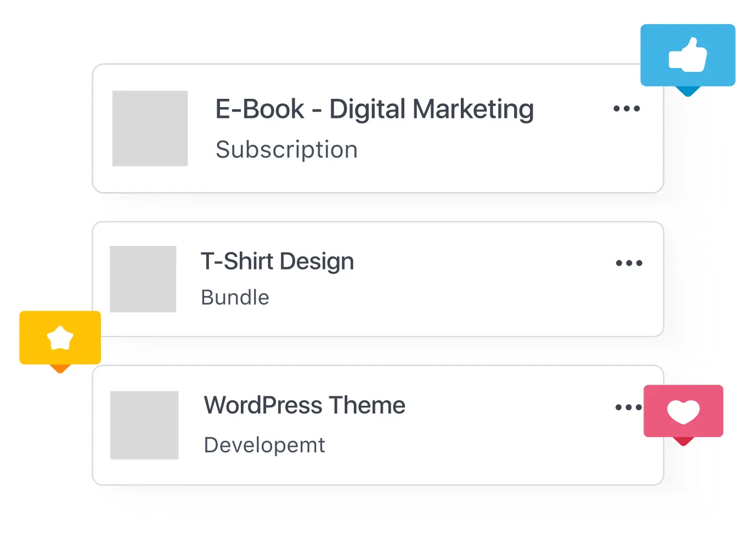Click the "Bundle" label

[235, 298]
